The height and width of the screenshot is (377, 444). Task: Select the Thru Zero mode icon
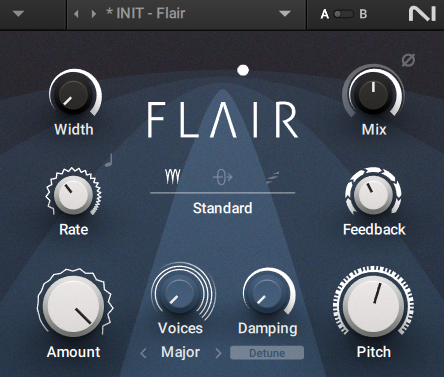222,177
